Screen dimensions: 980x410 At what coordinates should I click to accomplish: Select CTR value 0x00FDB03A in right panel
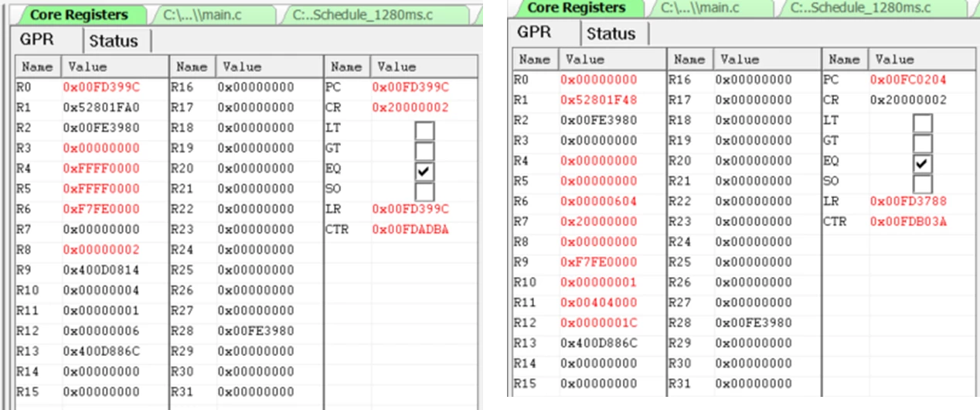coord(908,221)
